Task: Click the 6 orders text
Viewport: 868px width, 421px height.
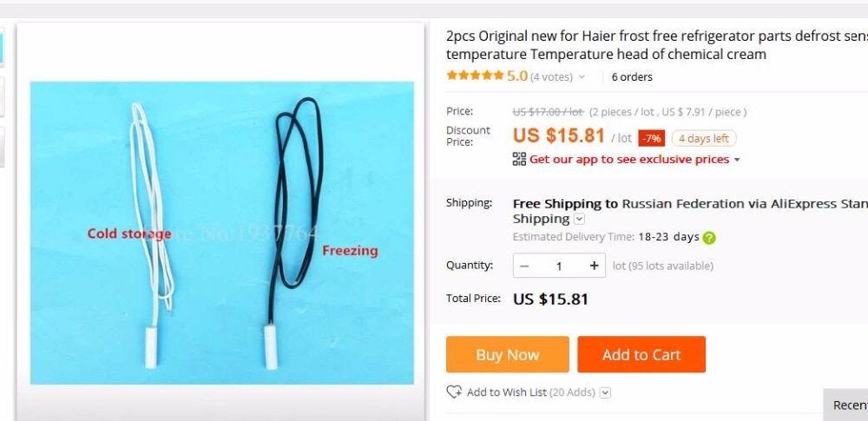Action: point(632,77)
